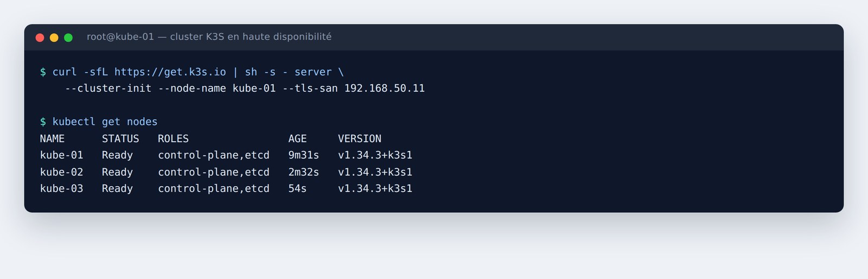Image resolution: width=868 pixels, height=279 pixels.
Task: Click the yellow minimize window dot
Action: point(54,37)
